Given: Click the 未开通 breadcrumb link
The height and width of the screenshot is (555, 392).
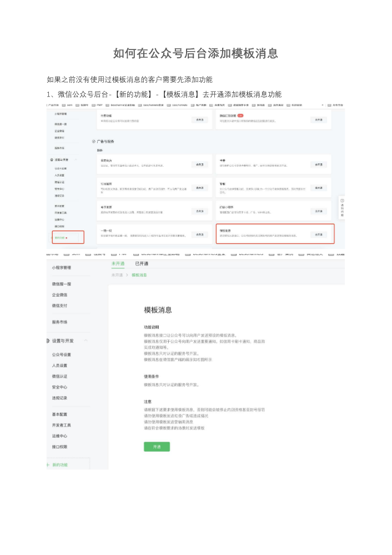Looking at the screenshot, I should pyautogui.click(x=117, y=275).
